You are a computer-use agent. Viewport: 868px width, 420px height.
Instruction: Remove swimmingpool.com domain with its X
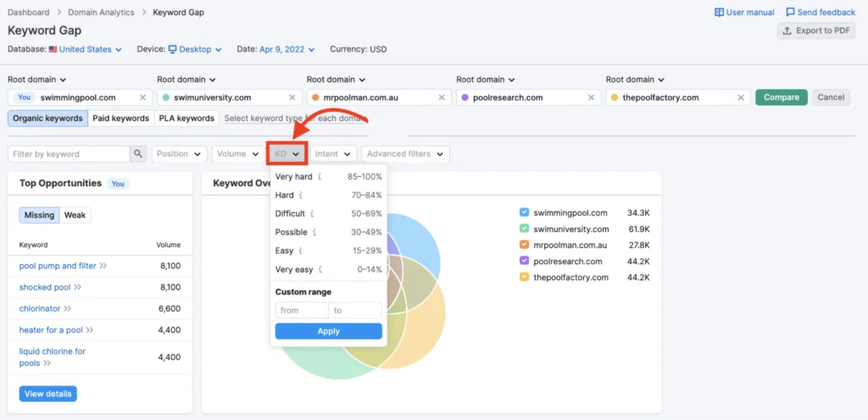point(142,97)
